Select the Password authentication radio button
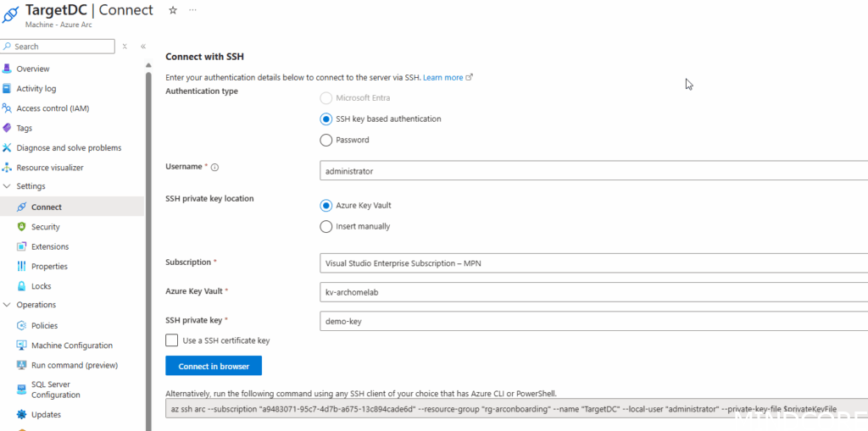This screenshot has width=868, height=431. [x=326, y=140]
